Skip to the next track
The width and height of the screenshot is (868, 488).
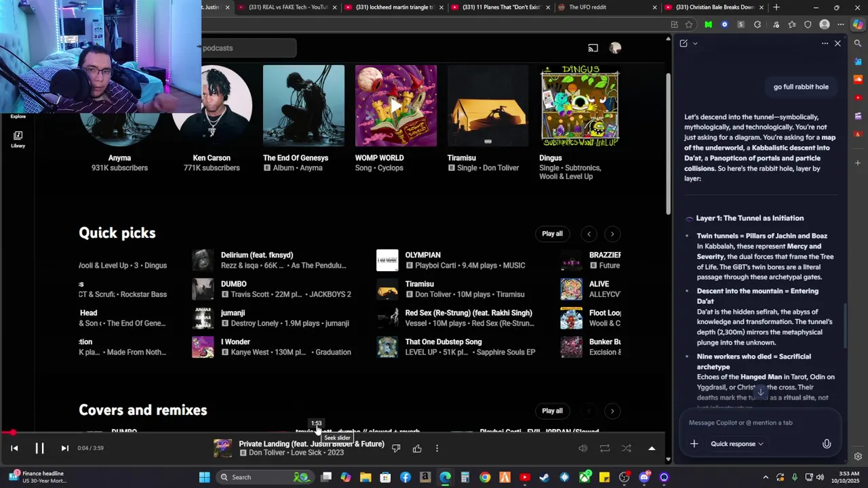click(x=64, y=448)
